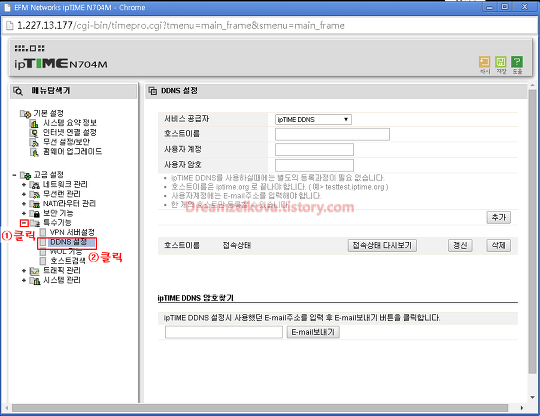Click the Chrome address bar URL
Screen dimensions: 540x416
click(x=181, y=26)
